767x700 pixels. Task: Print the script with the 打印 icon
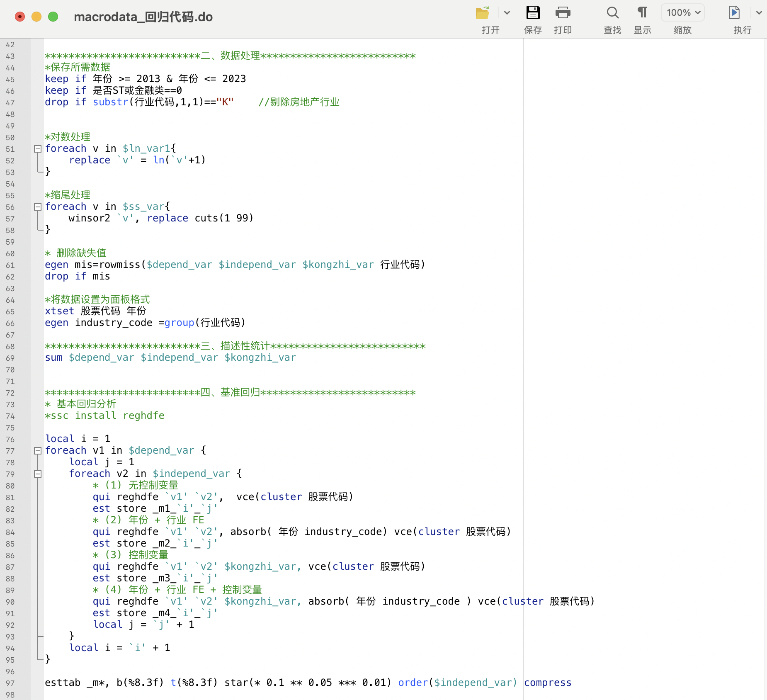coord(563,13)
